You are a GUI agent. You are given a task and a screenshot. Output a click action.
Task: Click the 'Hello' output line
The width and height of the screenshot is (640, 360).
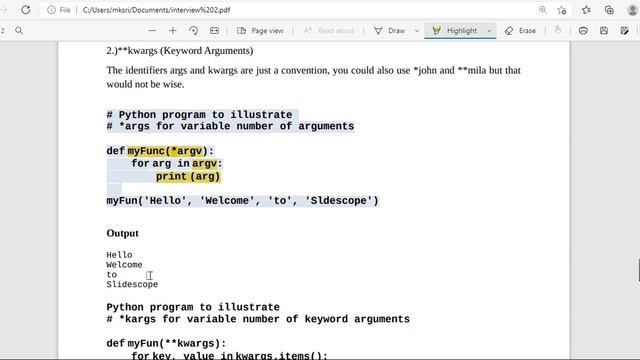point(119,255)
